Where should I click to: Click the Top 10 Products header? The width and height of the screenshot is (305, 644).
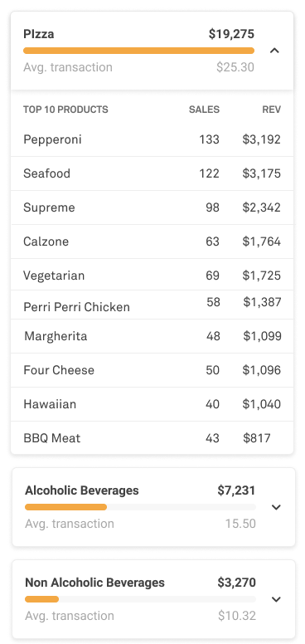tap(65, 110)
